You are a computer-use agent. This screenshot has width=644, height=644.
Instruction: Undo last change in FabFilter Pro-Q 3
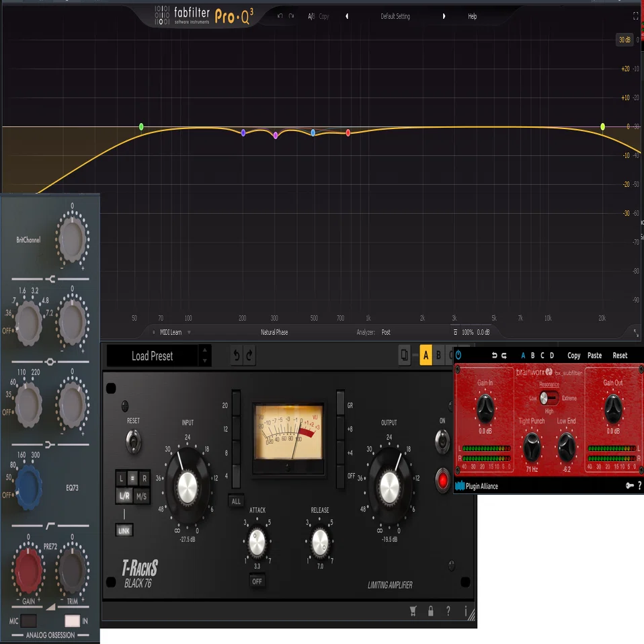point(280,16)
